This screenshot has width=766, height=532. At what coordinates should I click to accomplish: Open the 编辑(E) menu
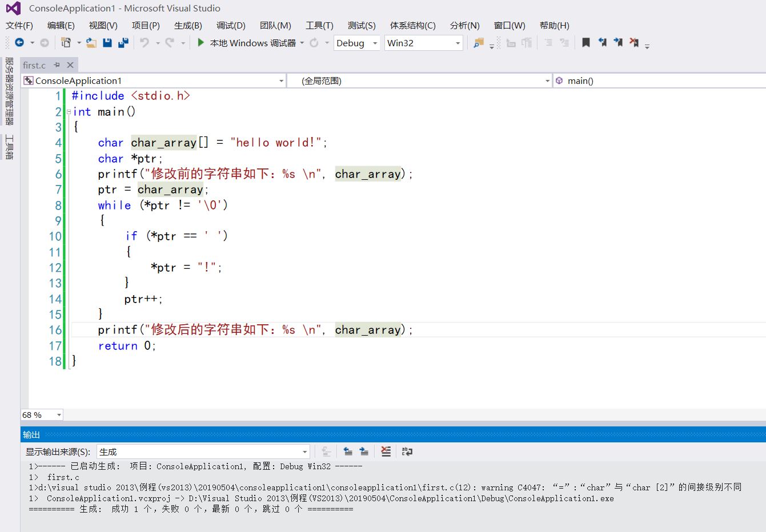click(x=61, y=25)
